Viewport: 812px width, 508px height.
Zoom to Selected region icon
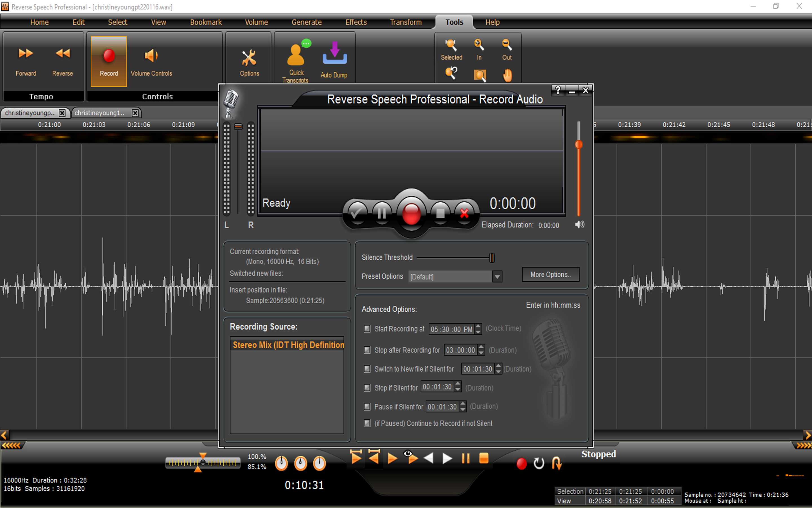click(451, 45)
